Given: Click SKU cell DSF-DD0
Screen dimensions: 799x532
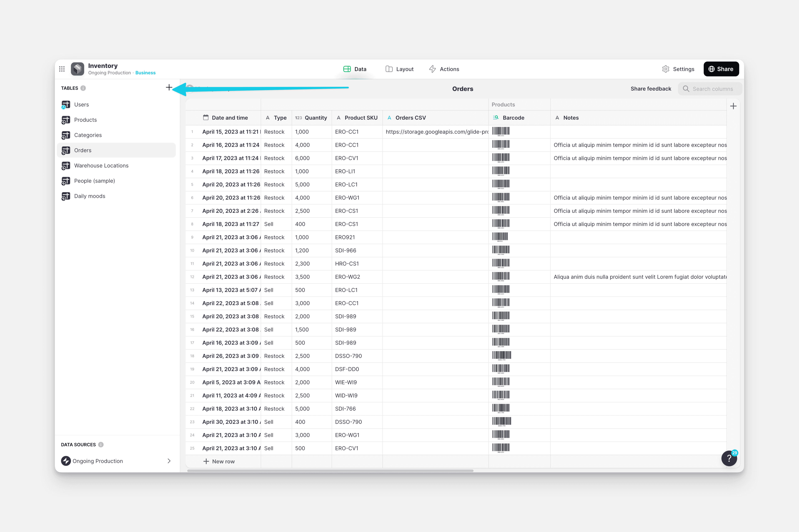Looking at the screenshot, I should point(357,369).
